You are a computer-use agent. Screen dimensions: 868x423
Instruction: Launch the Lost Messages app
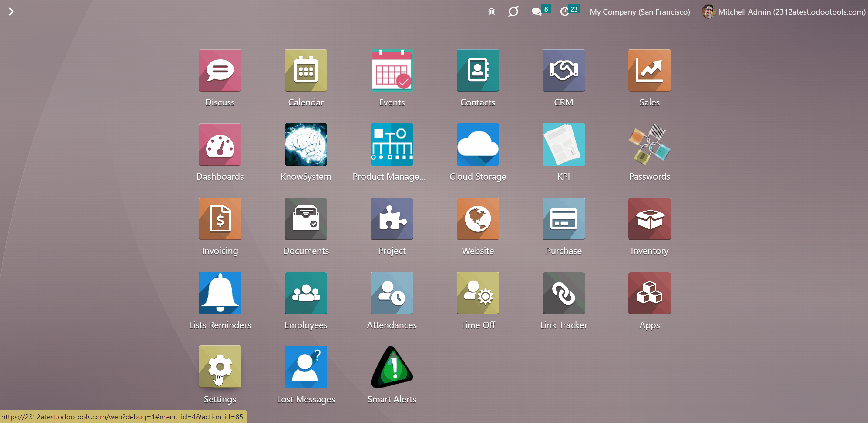pos(306,367)
